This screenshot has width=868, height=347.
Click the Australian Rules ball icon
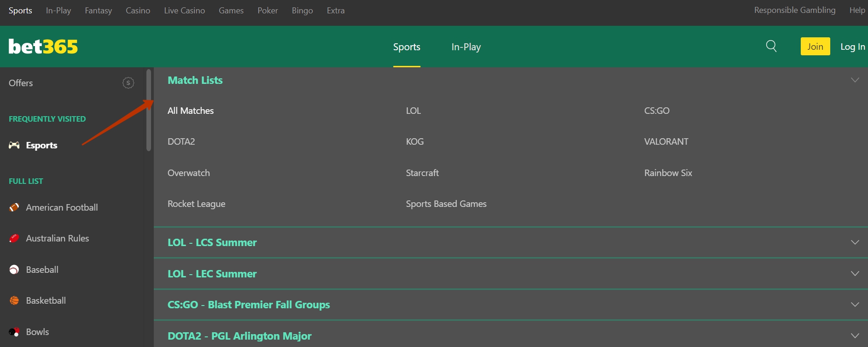14,238
